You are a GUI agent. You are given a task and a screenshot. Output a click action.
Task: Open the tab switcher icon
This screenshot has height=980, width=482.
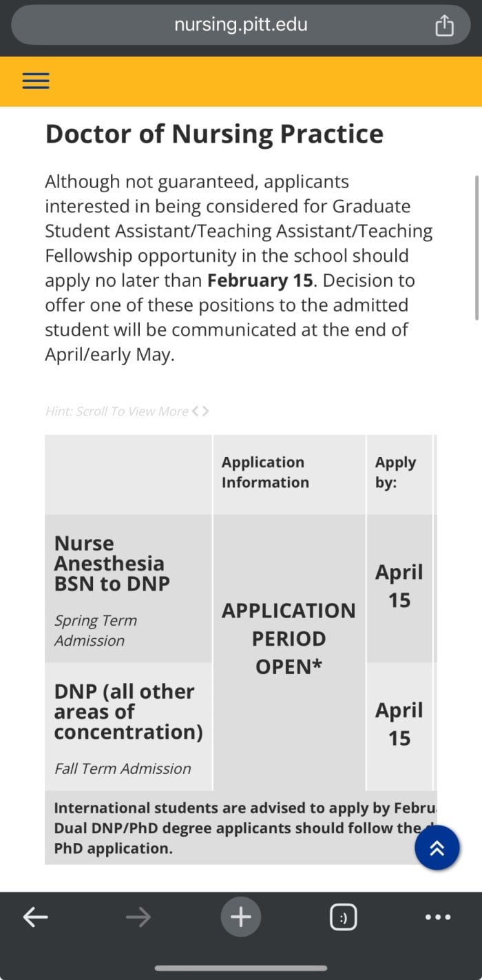[343, 917]
